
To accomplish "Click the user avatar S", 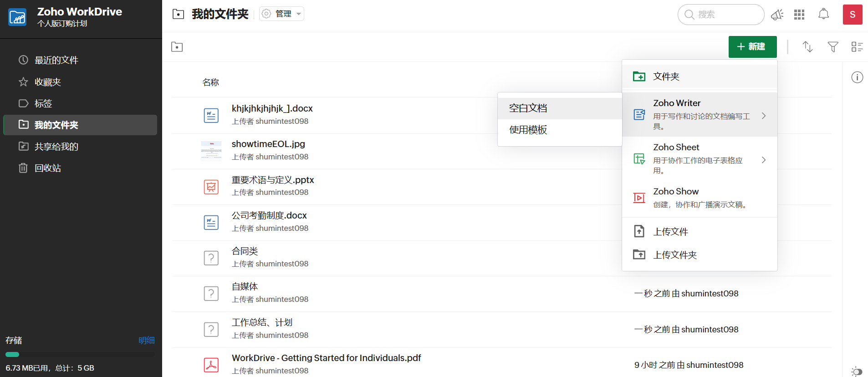I will pyautogui.click(x=852, y=15).
